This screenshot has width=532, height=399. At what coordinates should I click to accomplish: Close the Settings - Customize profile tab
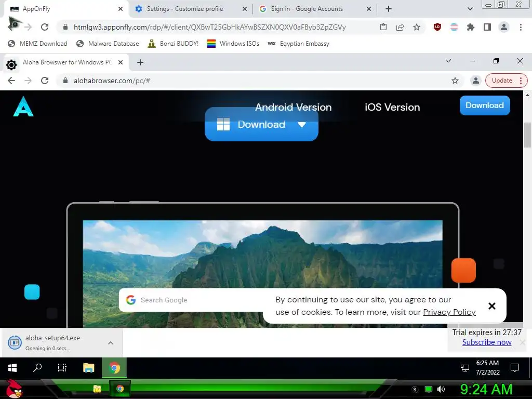[245, 9]
